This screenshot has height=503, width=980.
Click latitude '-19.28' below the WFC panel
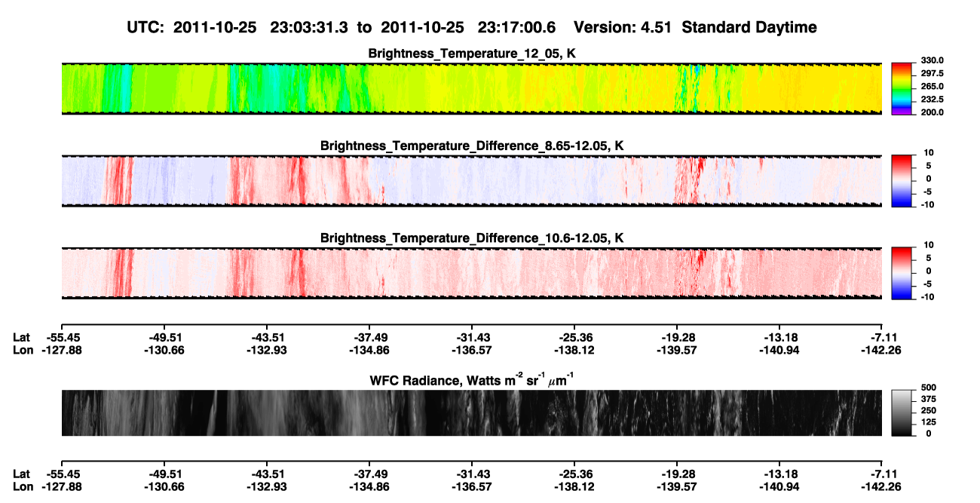tap(677, 474)
